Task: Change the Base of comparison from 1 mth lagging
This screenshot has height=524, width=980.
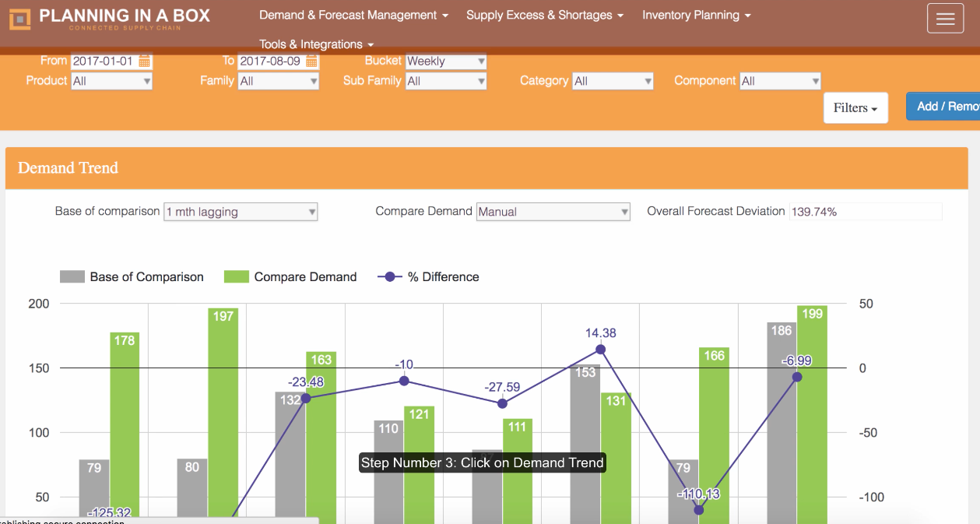Action: click(x=240, y=211)
